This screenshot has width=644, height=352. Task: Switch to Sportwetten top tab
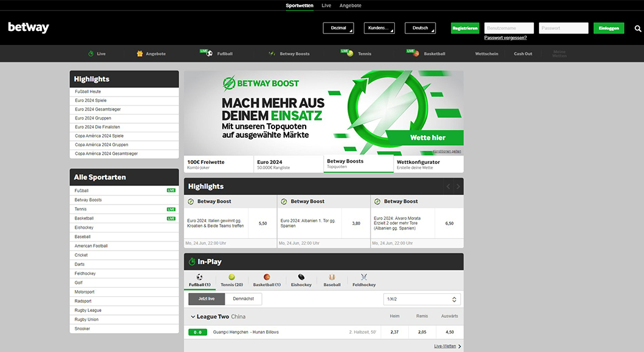300,5
